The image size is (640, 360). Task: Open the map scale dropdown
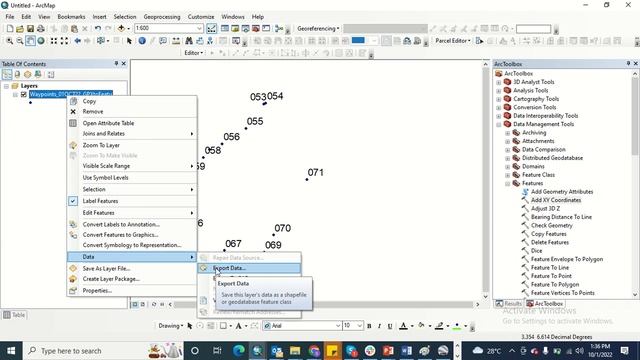(x=200, y=28)
